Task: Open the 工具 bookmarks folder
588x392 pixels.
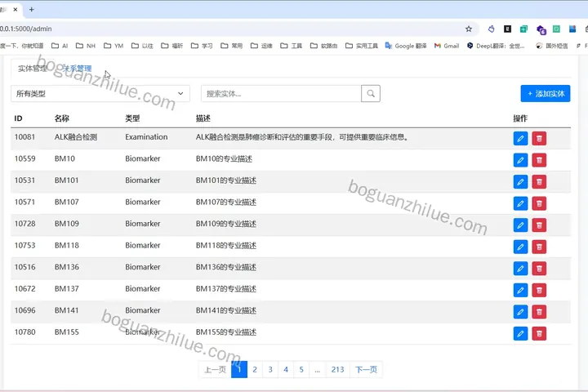Action: (292, 46)
